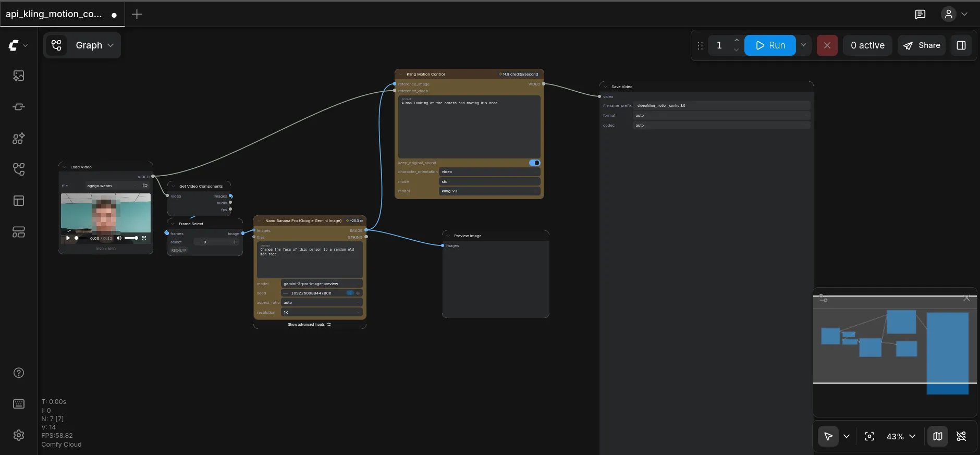
Task: Open the keyboard shortcuts panel icon
Action: click(19, 404)
